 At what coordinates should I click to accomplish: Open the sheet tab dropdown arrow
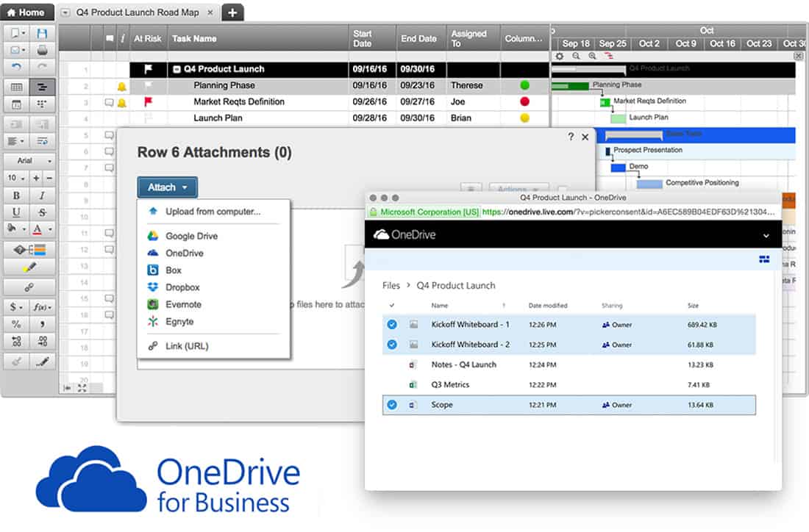tap(65, 12)
